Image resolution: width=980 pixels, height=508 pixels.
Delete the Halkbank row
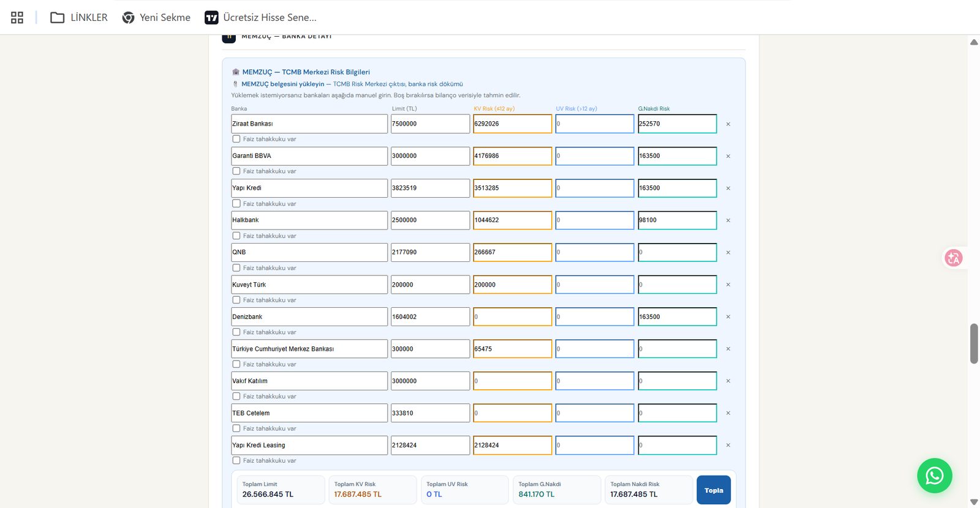(728, 220)
